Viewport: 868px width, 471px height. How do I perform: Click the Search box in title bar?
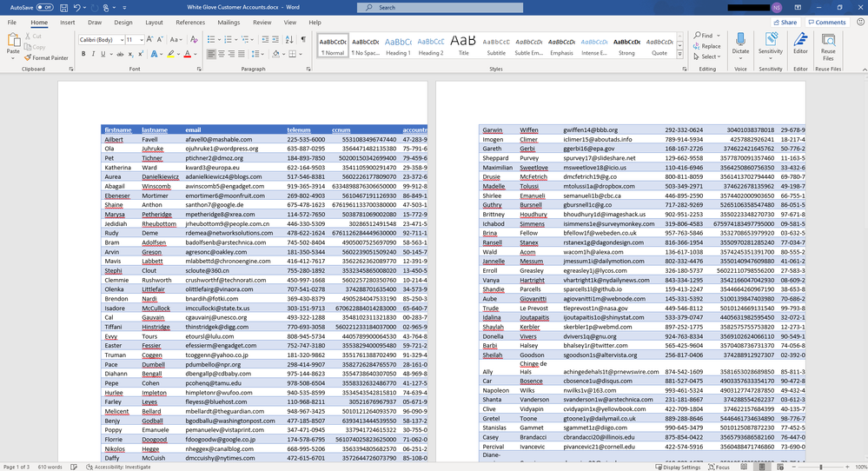coord(441,8)
